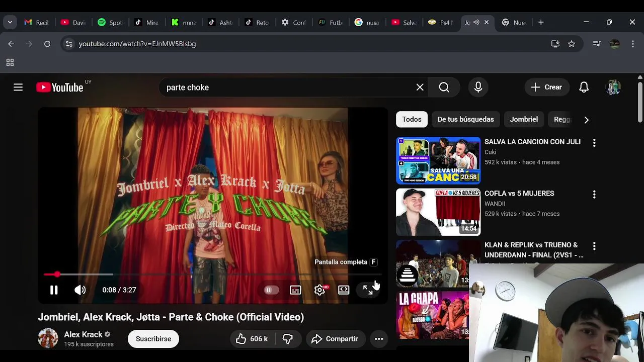Viewport: 644px width, 362px height.
Task: Go to the YouTube home logo
Action: click(x=59, y=87)
